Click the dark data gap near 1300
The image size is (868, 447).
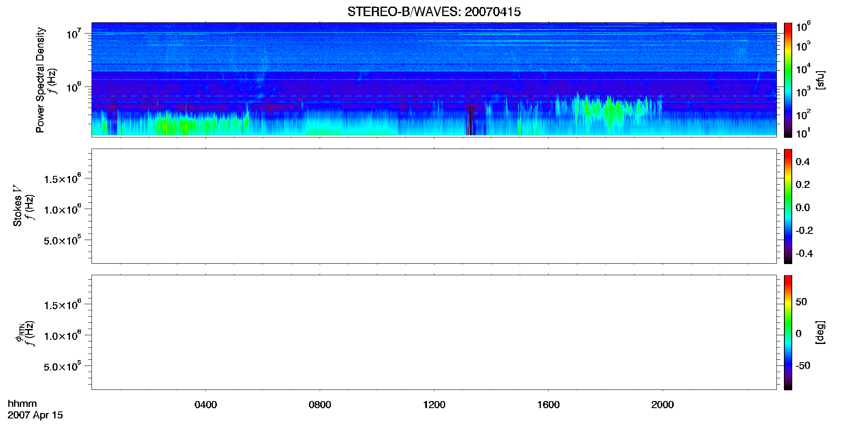point(470,120)
